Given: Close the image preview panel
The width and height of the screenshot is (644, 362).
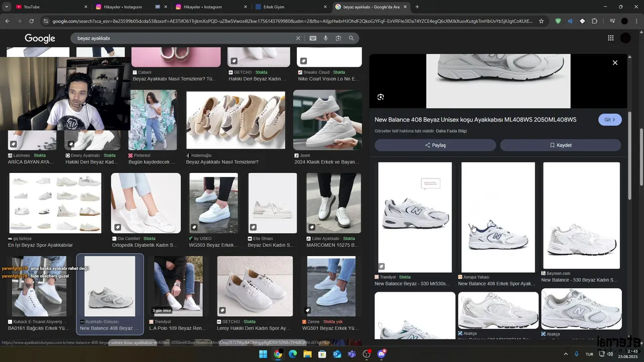Looking at the screenshot, I should pos(615,63).
